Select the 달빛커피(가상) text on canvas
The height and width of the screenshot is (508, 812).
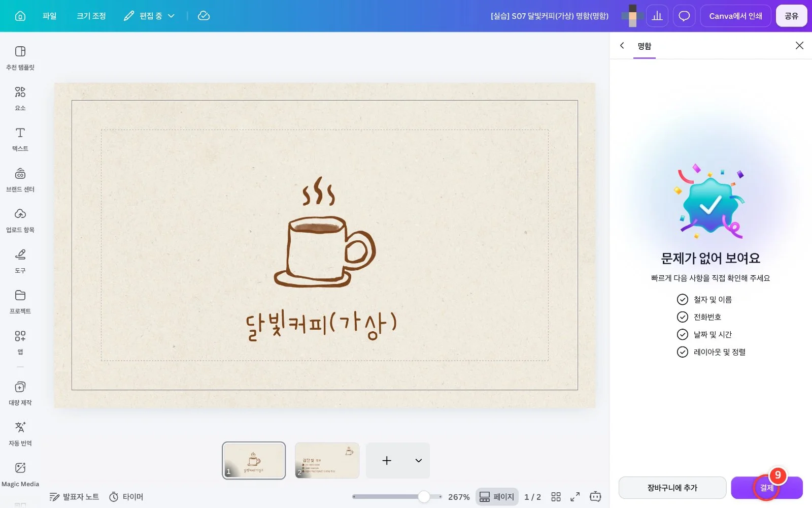[321, 325]
